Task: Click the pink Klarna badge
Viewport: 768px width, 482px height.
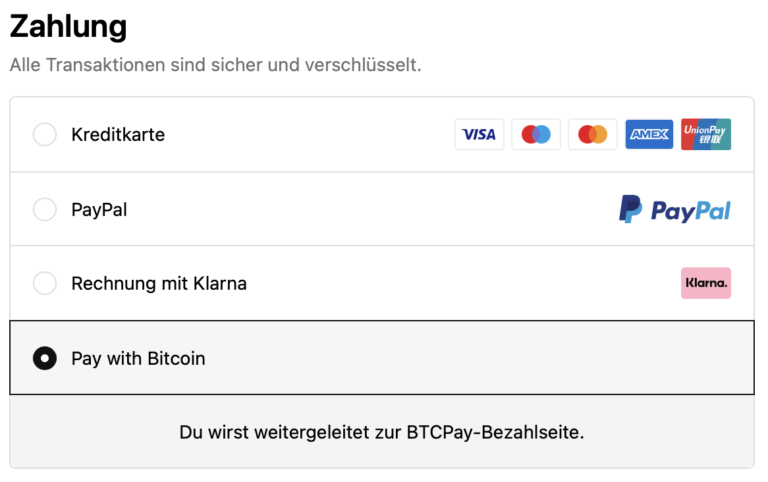Action: (706, 283)
